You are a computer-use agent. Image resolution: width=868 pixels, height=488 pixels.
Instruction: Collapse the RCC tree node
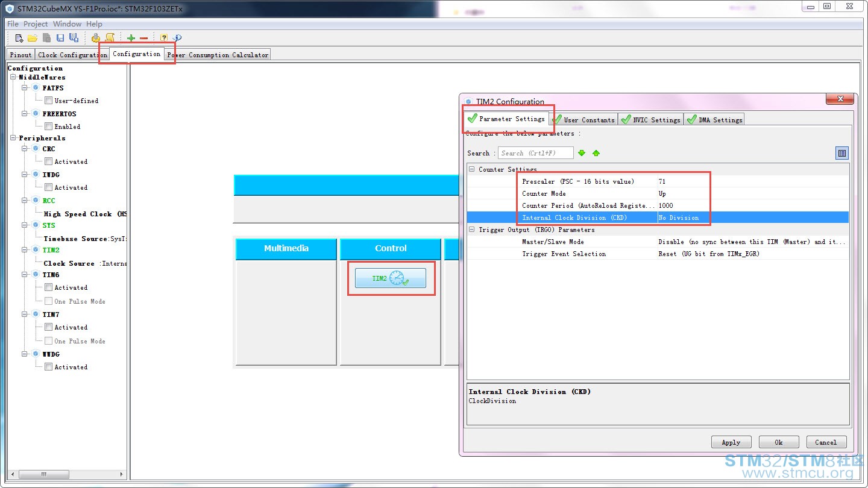click(25, 201)
